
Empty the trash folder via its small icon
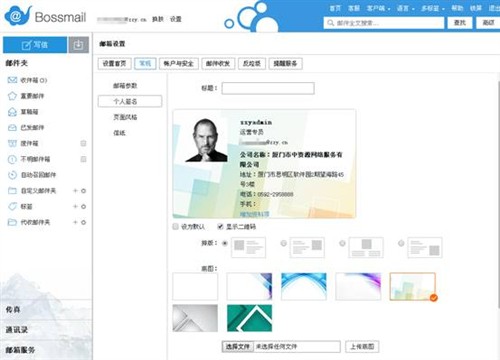coord(83,143)
